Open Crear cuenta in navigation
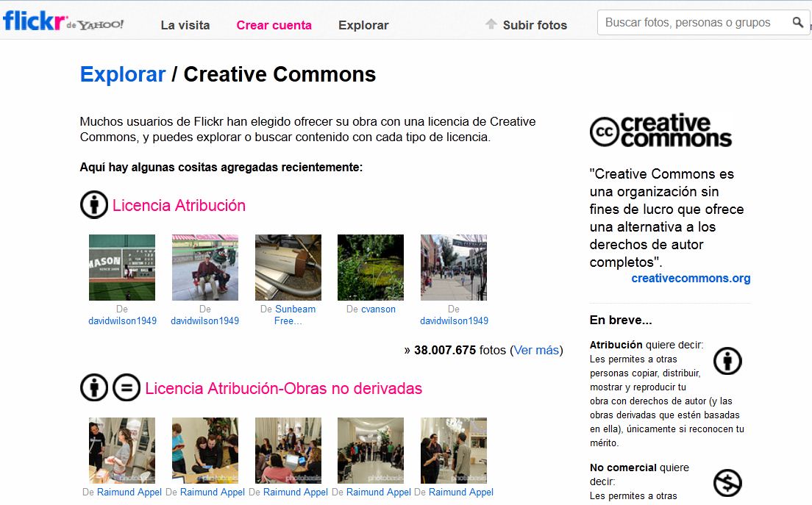Viewport: 812px width, 505px height. point(274,25)
